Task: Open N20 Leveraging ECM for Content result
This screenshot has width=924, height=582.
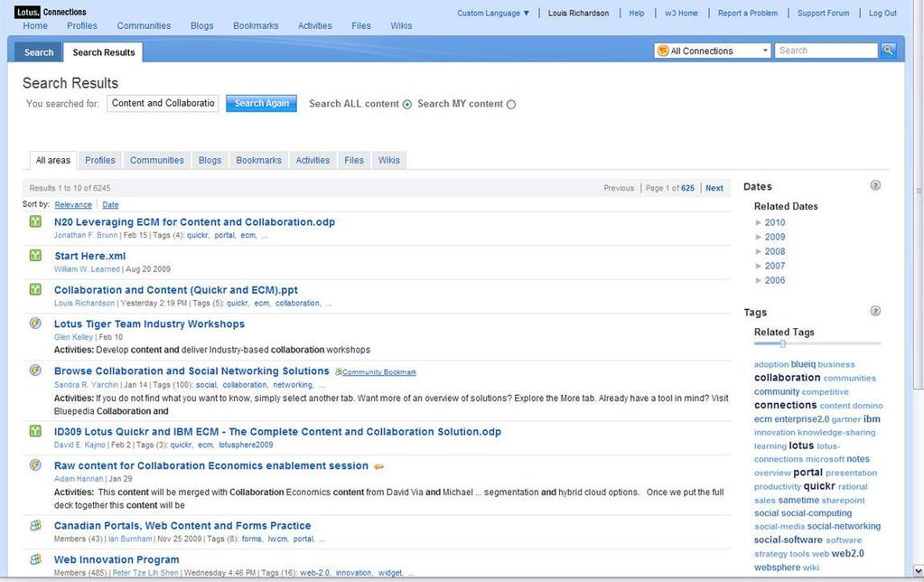Action: 194,222
